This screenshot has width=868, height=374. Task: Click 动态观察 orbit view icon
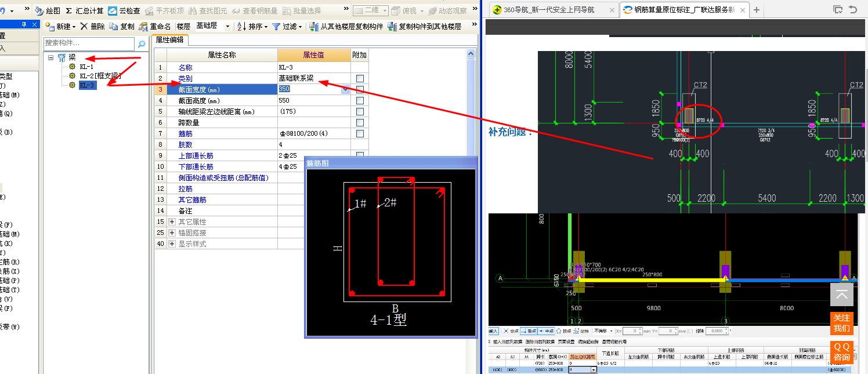point(433,10)
